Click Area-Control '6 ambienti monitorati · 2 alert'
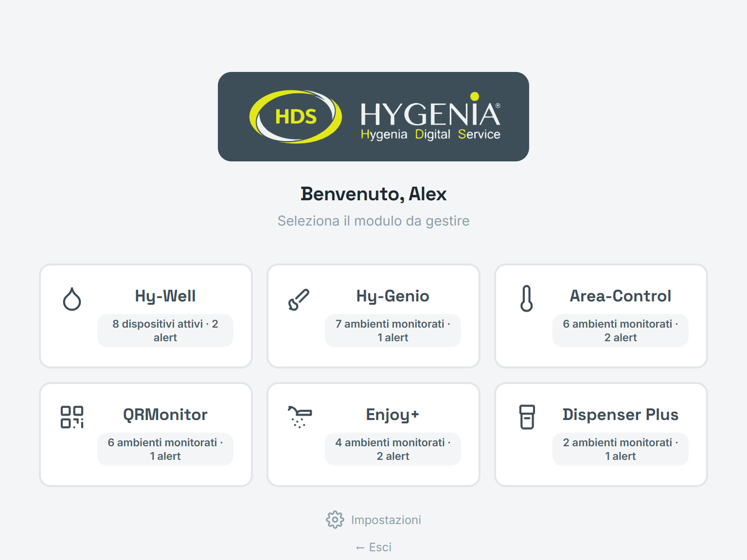 [620, 330]
